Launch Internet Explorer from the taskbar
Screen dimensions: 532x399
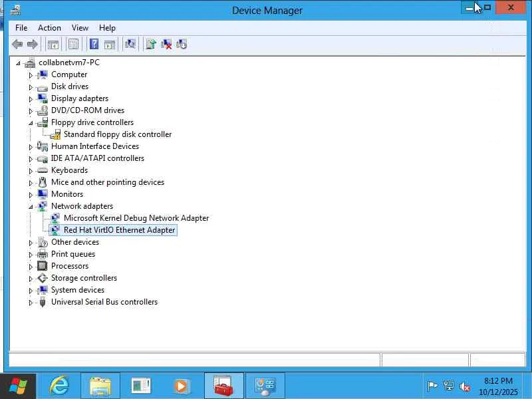click(59, 386)
